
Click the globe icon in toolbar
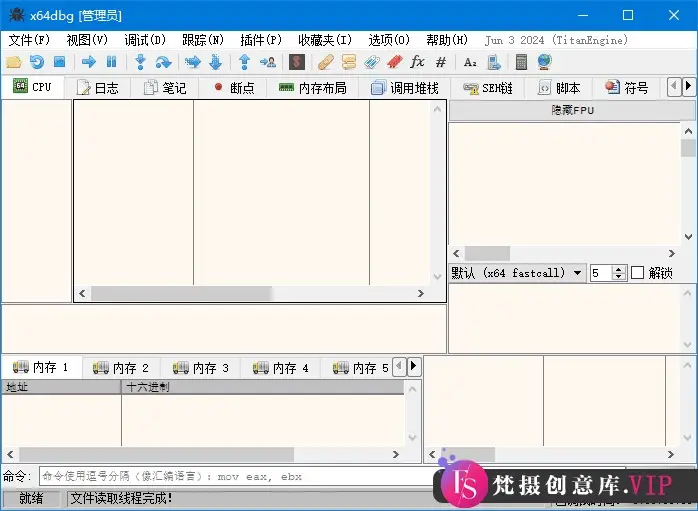(544, 62)
